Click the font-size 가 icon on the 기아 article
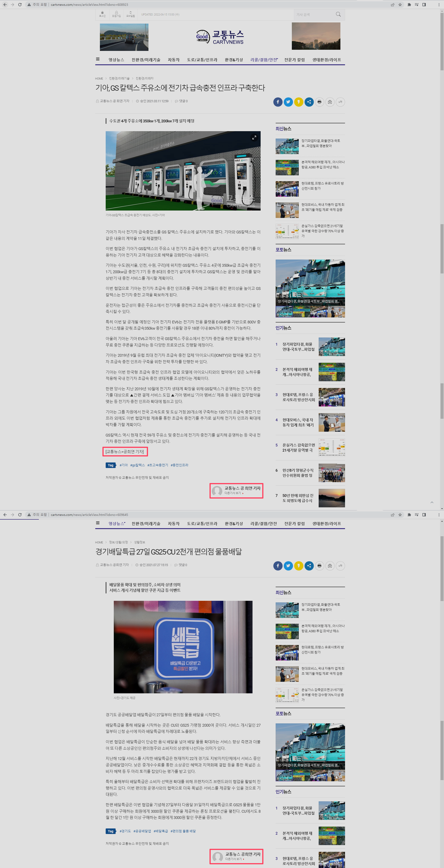The height and width of the screenshot is (868, 444). [x=340, y=102]
